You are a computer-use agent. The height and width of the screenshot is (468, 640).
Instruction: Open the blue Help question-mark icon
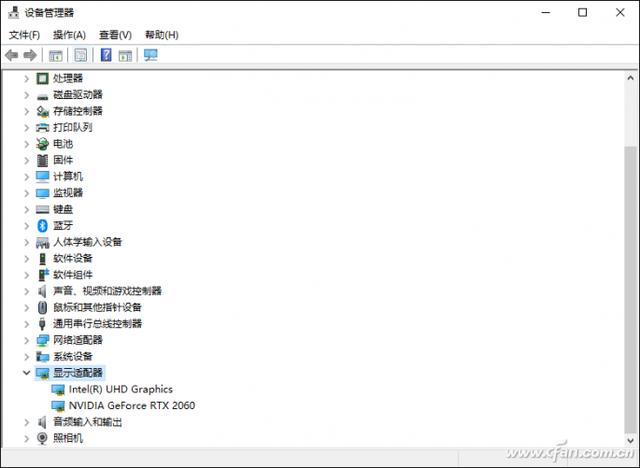pos(106,55)
